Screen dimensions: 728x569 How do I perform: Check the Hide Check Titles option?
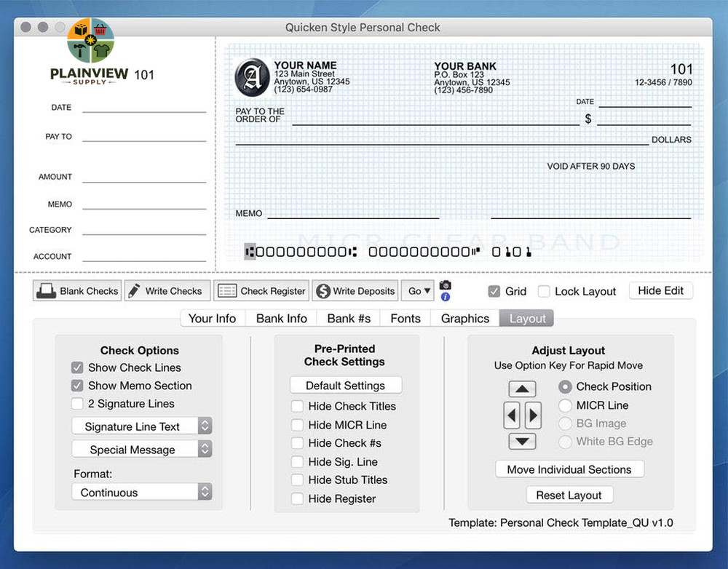[297, 406]
